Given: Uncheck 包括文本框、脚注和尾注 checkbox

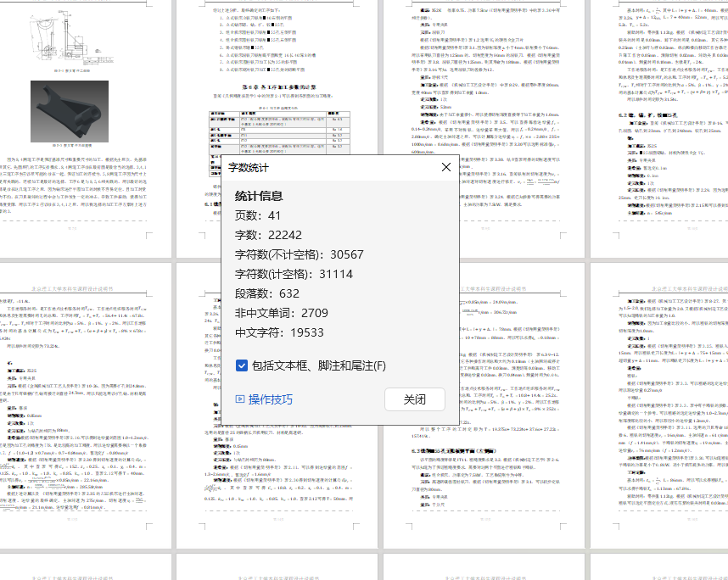Looking at the screenshot, I should pos(242,365).
